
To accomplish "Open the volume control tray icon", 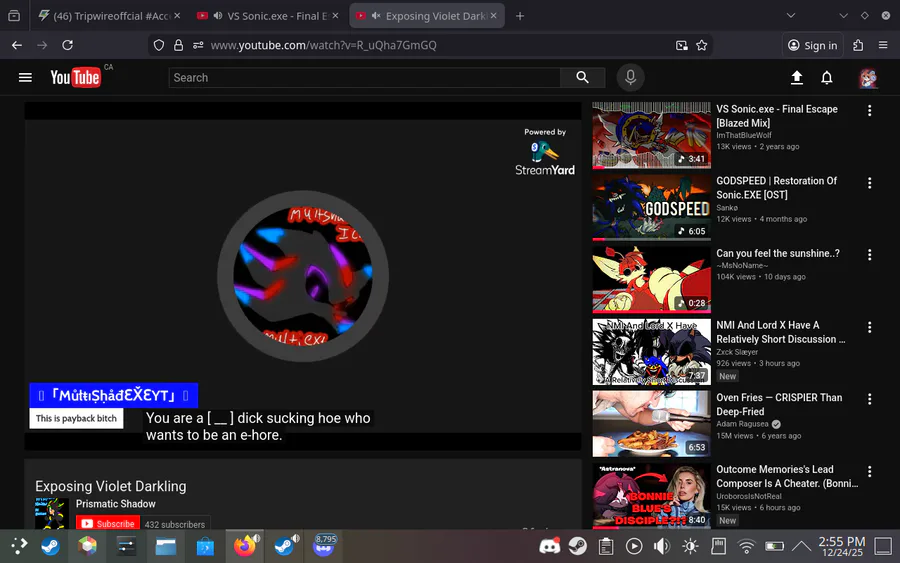I will (x=662, y=546).
